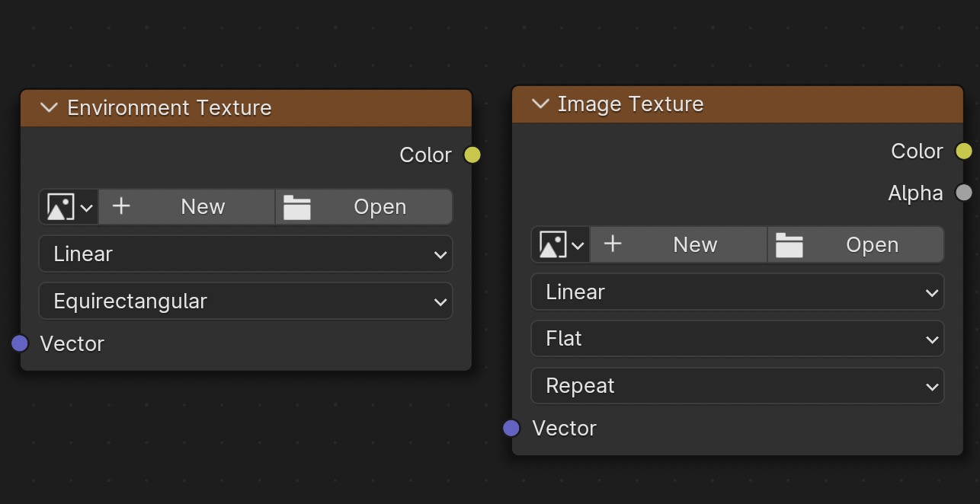Collapse the Environment Texture node using its chevron

[x=50, y=108]
